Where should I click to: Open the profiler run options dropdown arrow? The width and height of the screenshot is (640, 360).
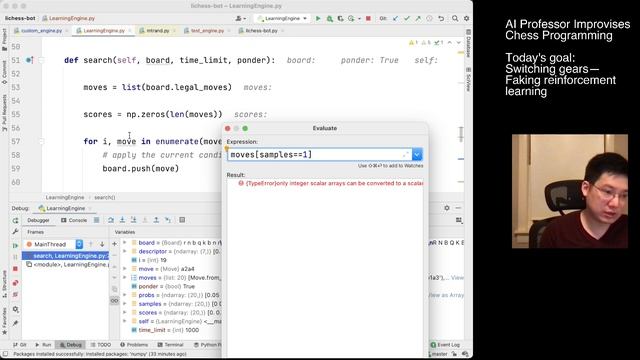(x=359, y=18)
